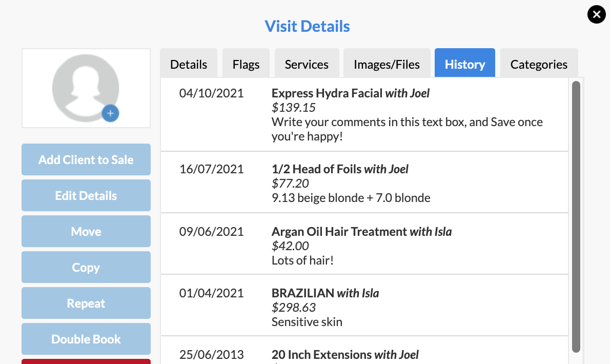Click the Move button

point(86,231)
